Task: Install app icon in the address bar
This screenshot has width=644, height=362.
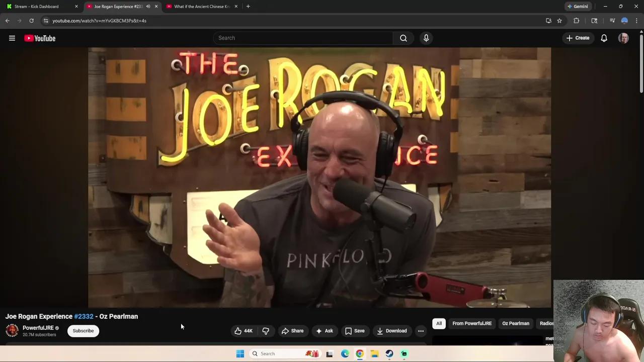Action: pyautogui.click(x=548, y=21)
